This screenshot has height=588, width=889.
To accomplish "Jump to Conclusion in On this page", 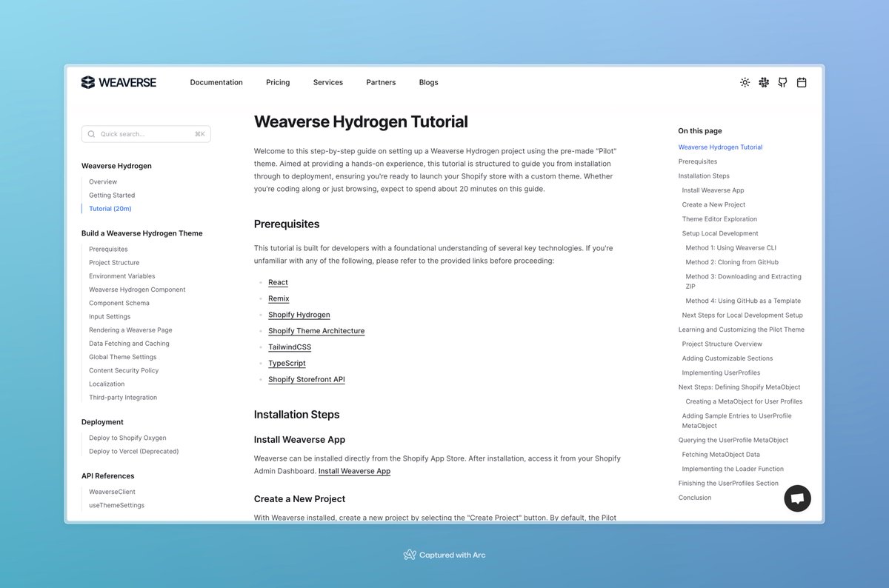I will (695, 498).
